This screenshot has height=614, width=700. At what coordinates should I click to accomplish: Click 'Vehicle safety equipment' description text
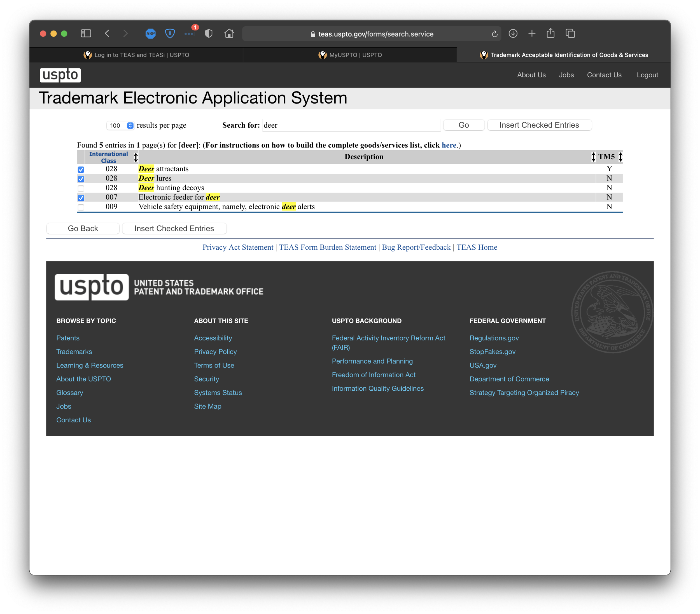(226, 206)
